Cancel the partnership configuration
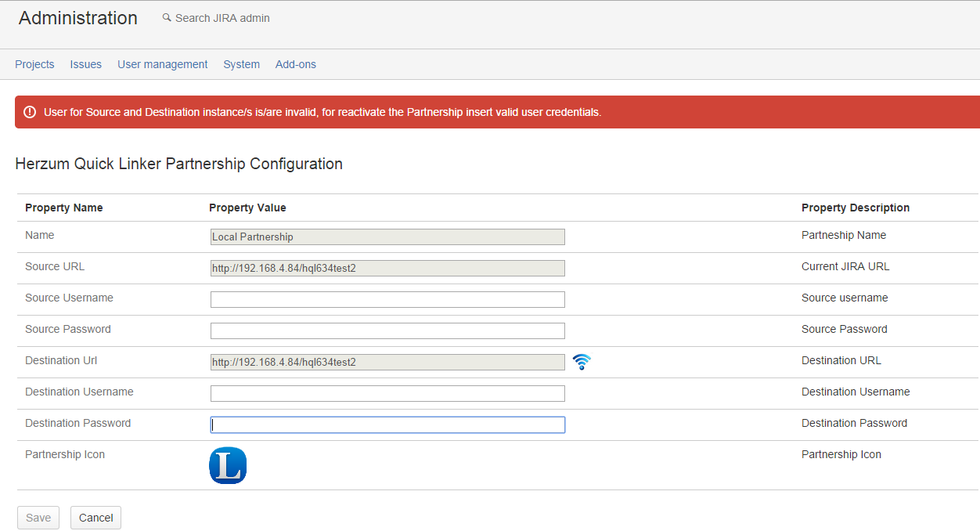The width and height of the screenshot is (980, 531). pos(95,518)
